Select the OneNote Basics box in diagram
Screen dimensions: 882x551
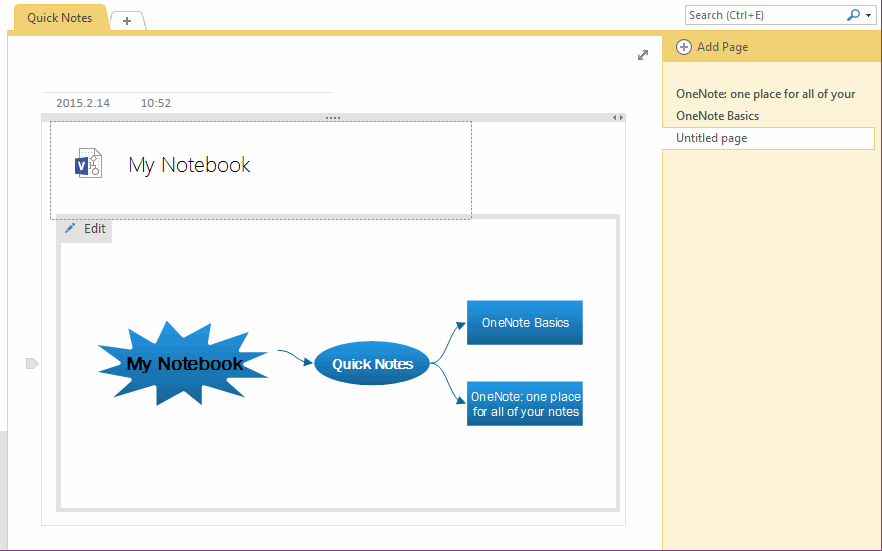point(525,323)
